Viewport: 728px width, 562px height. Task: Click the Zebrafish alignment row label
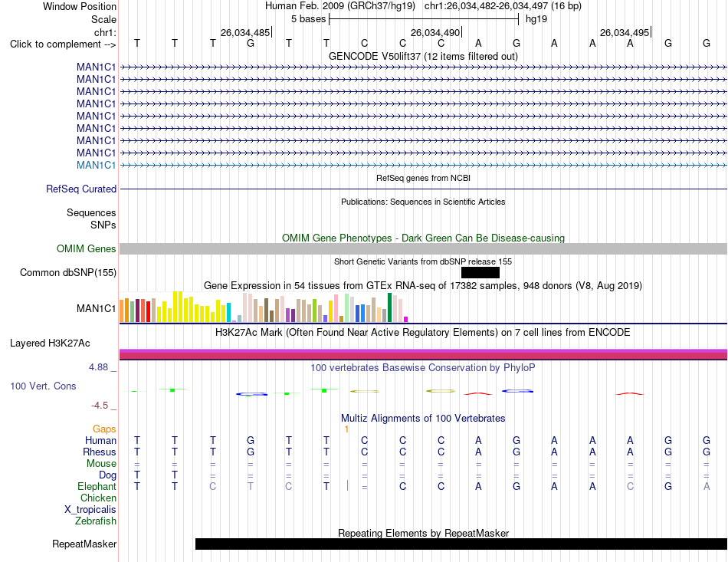pyautogui.click(x=96, y=521)
